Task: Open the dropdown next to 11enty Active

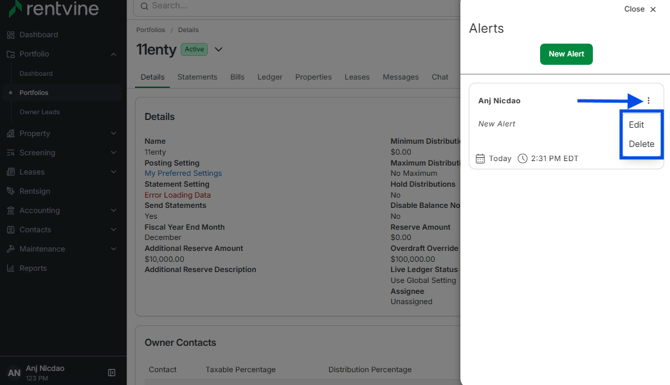Action: 218,49
